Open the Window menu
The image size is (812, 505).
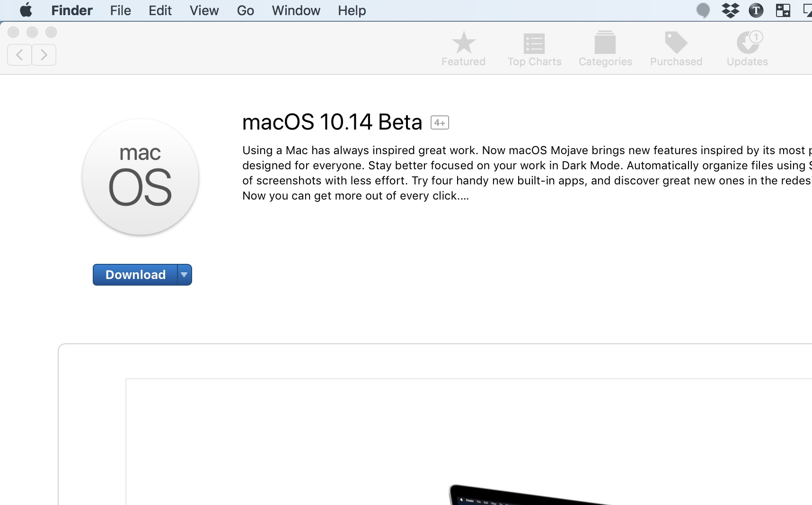click(x=296, y=10)
